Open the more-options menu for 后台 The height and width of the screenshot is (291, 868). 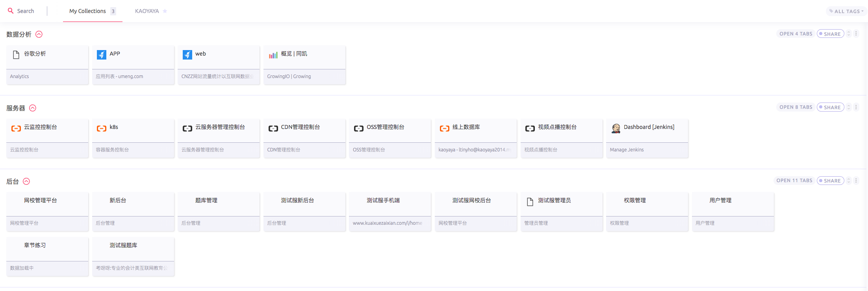click(x=856, y=181)
